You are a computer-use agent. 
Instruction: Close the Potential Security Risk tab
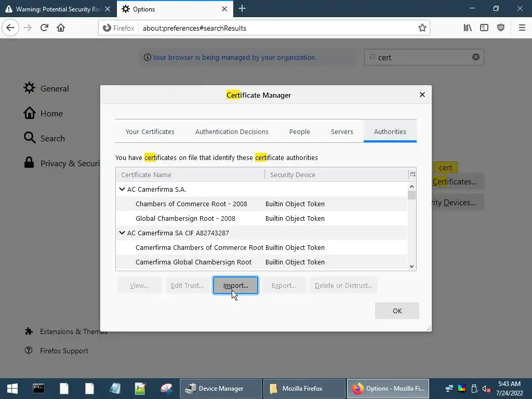(x=108, y=9)
